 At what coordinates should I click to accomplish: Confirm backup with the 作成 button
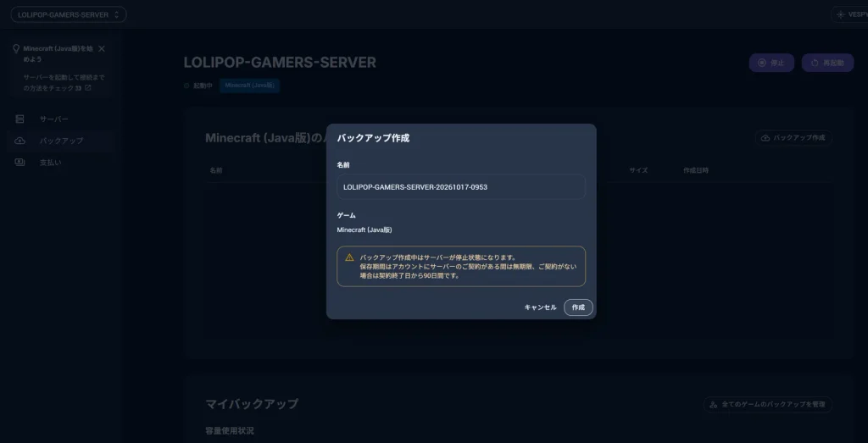(x=578, y=307)
